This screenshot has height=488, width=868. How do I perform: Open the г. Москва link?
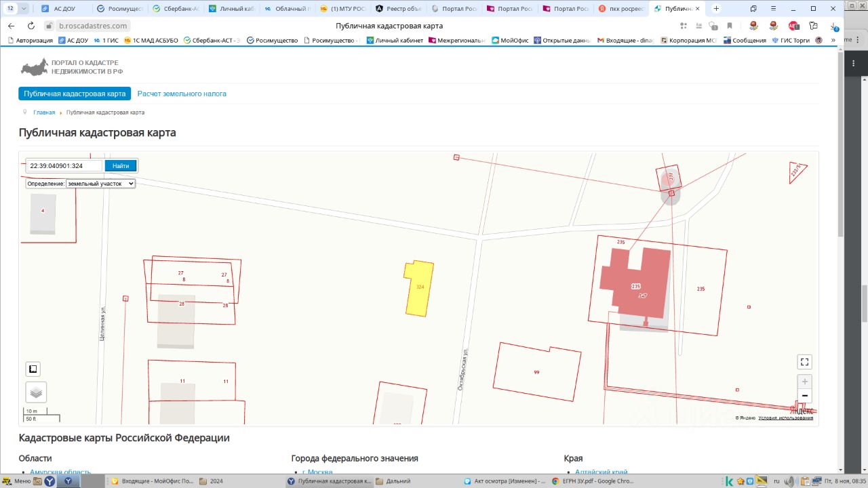pyautogui.click(x=317, y=472)
